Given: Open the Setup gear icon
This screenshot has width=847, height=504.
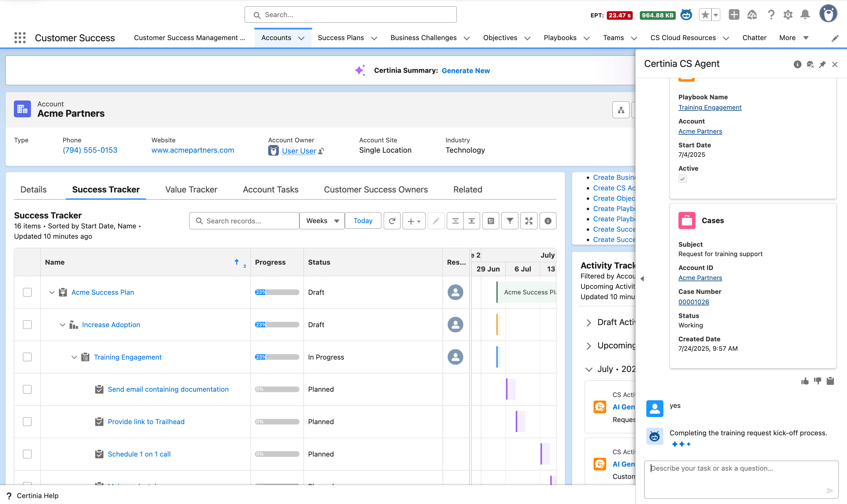Looking at the screenshot, I should tap(788, 15).
